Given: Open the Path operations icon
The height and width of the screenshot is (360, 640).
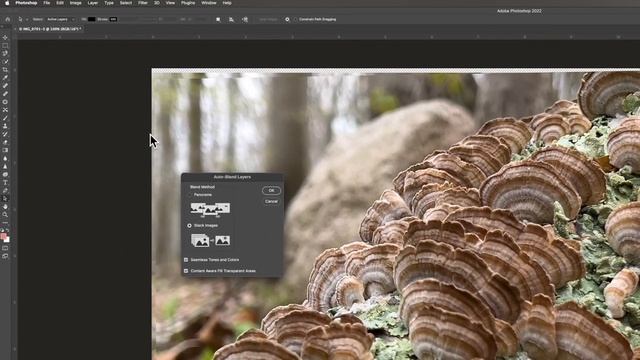Looking at the screenshot, I should coord(218,19).
